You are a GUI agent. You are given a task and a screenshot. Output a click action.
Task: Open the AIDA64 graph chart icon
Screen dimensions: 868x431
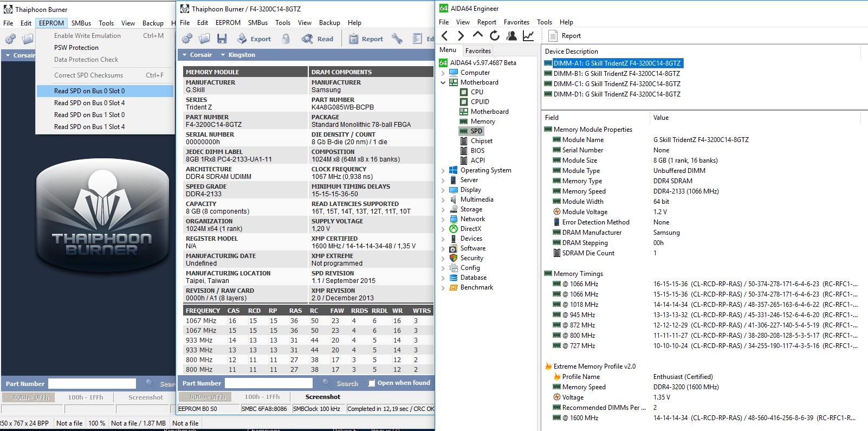tap(528, 36)
